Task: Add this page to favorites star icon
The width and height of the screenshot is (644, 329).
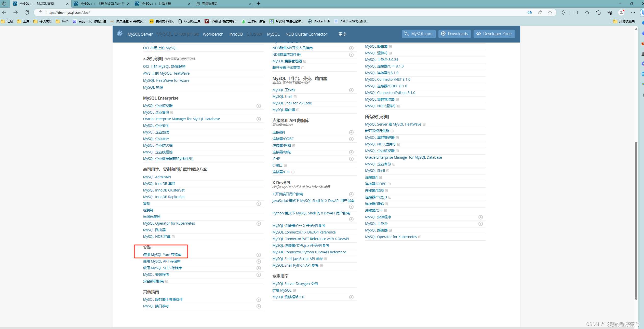Action: coord(550,12)
